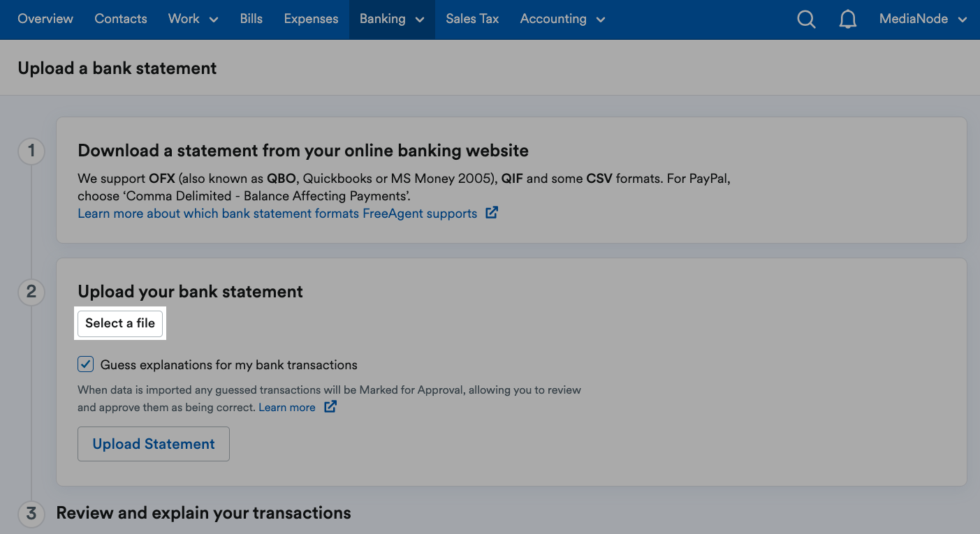Open the supported bank statement formats link
The height and width of the screenshot is (534, 980).
(x=276, y=213)
